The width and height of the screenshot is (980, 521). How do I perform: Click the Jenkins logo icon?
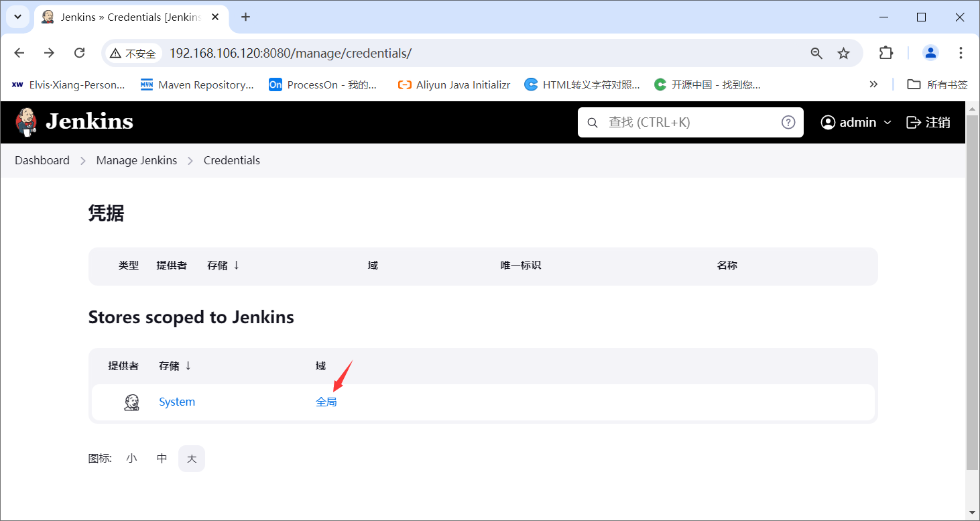(x=26, y=122)
